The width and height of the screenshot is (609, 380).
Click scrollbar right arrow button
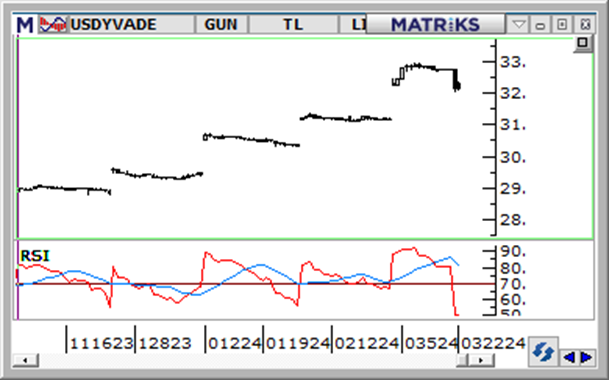click(481, 360)
